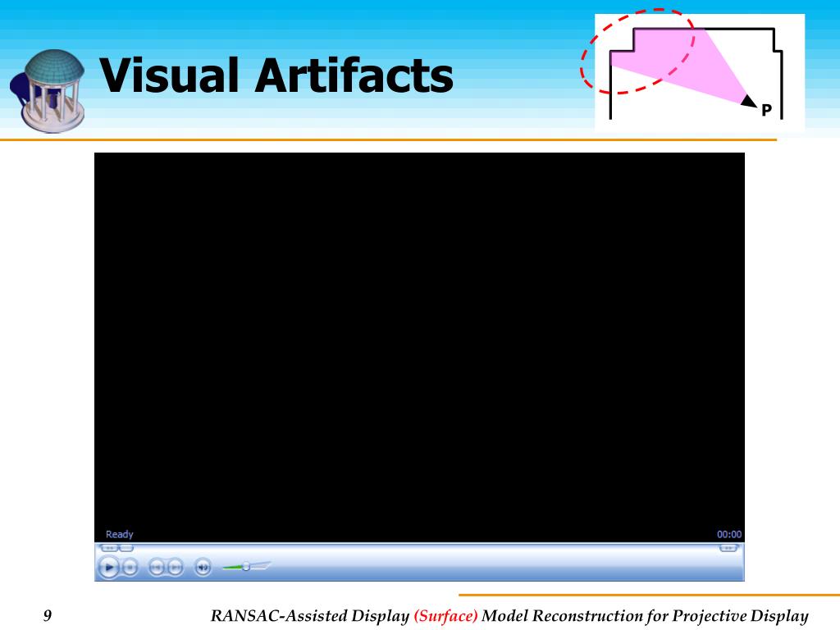
Task: Click the 00:00 elapsed time
Action: 729,534
